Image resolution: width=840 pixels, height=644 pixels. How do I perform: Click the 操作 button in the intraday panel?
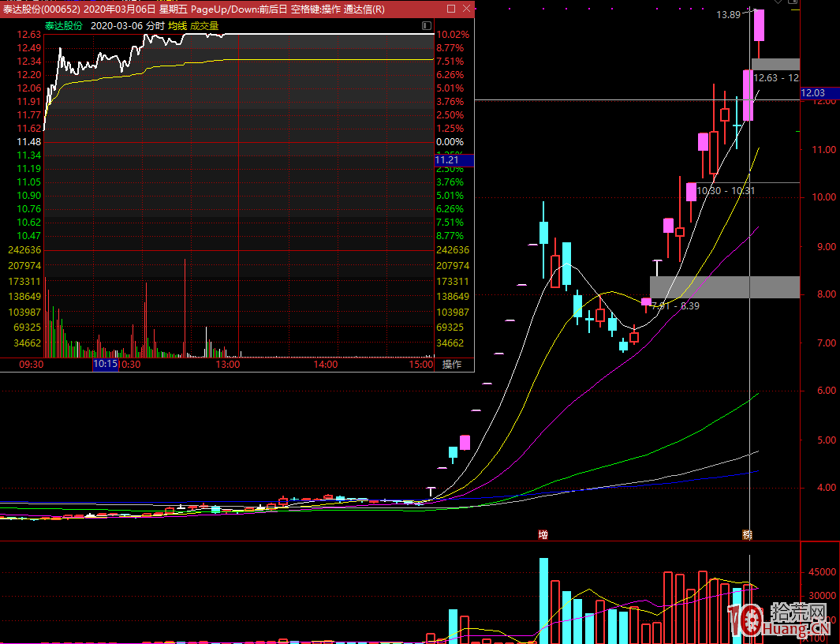(x=452, y=365)
